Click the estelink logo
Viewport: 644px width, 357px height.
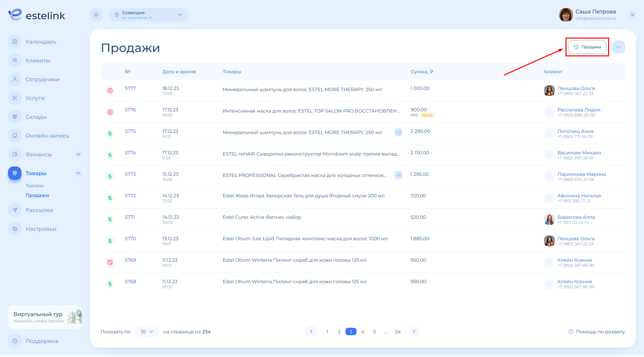(37, 15)
